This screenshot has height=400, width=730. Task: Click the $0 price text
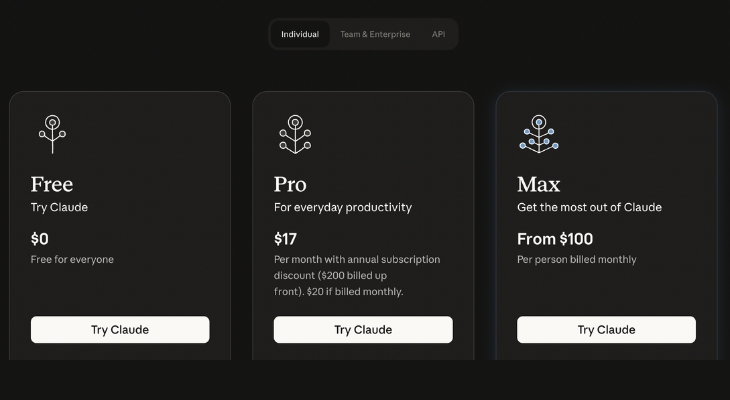coord(40,239)
